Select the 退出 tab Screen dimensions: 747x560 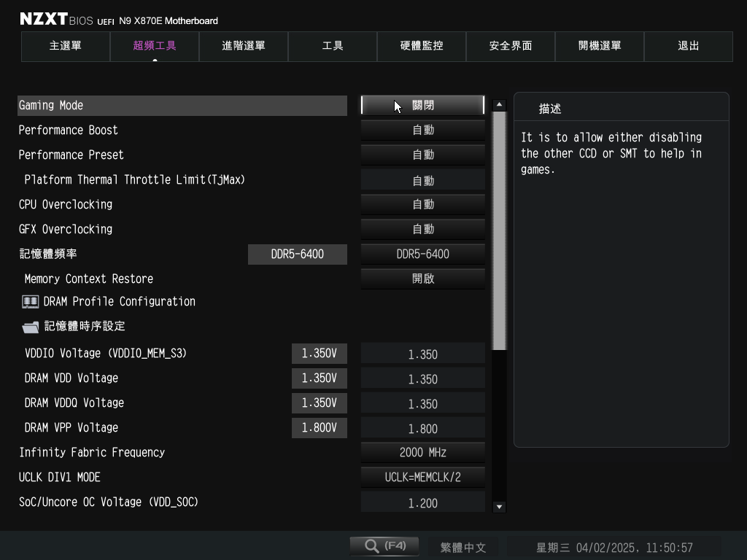689,46
